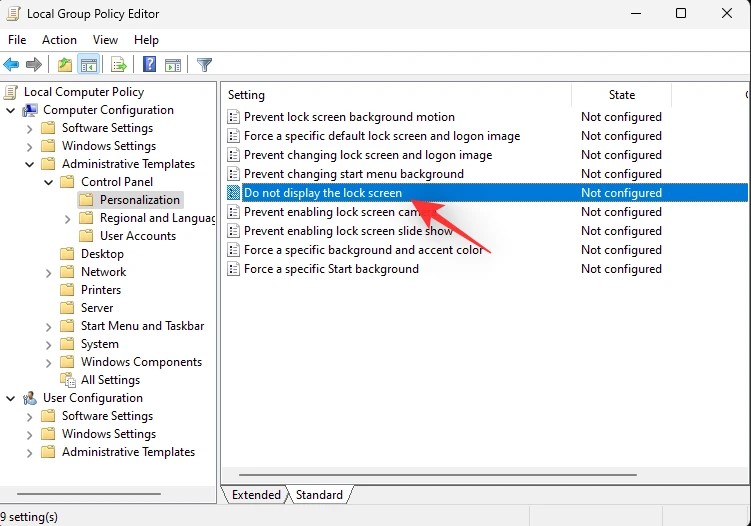Screen dimensions: 751x526
Task: Select Do not display the lock screen policy
Action: 323,193
